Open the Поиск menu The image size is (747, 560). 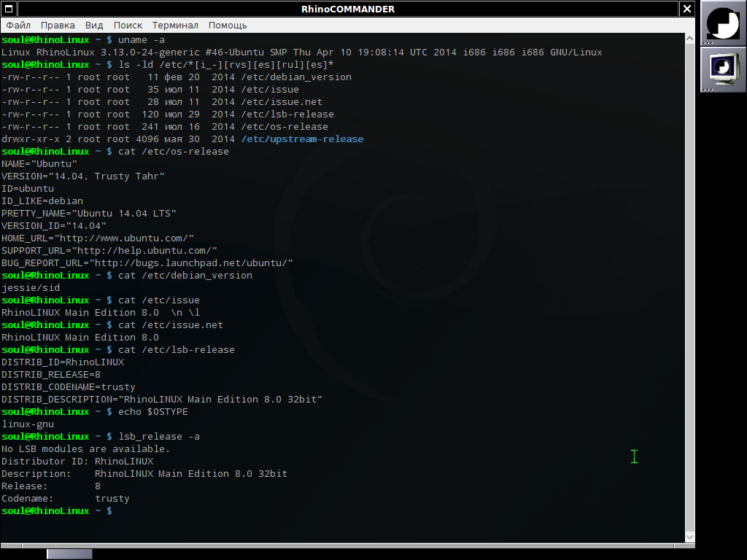(x=128, y=26)
